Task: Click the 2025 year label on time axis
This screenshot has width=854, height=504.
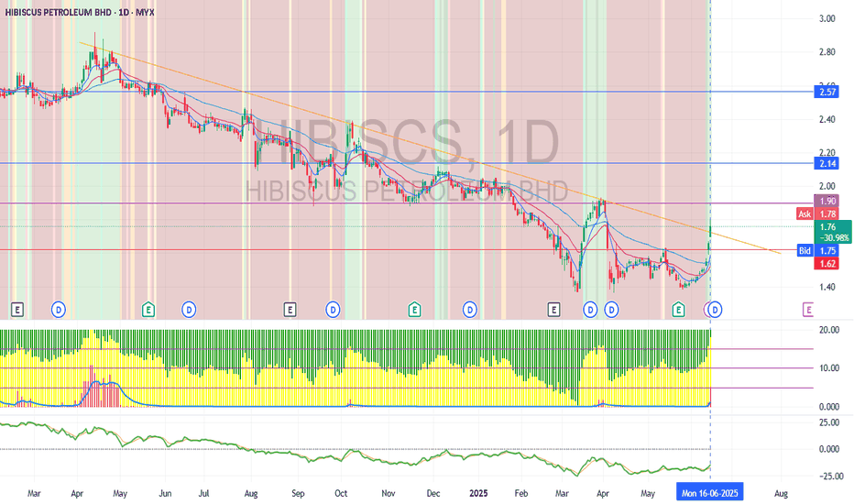Action: pos(478,494)
